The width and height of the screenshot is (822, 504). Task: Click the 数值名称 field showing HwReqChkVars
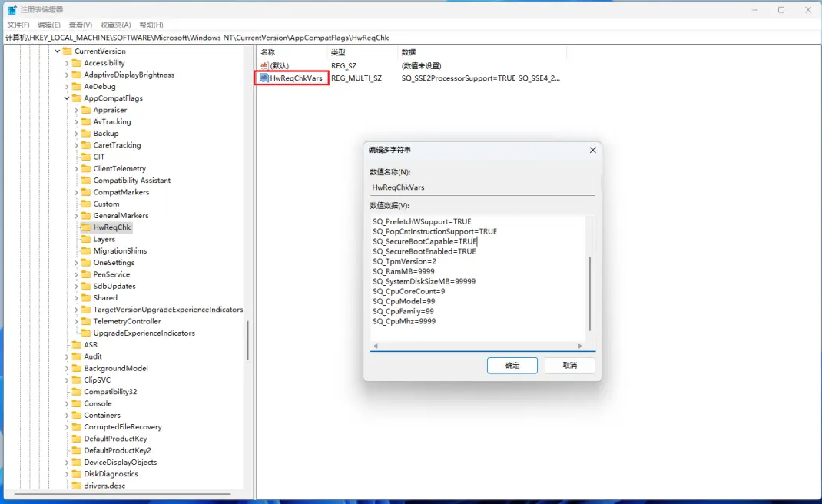click(x=482, y=187)
